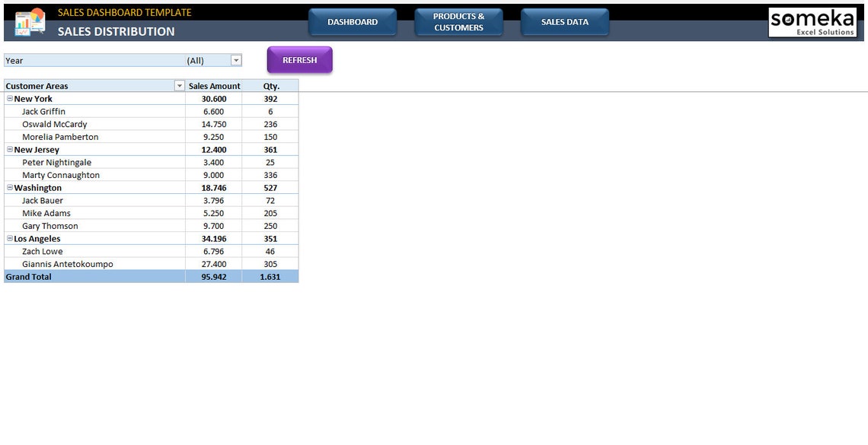868x445 pixels.
Task: Collapse the New York group
Action: pyautogui.click(x=9, y=98)
